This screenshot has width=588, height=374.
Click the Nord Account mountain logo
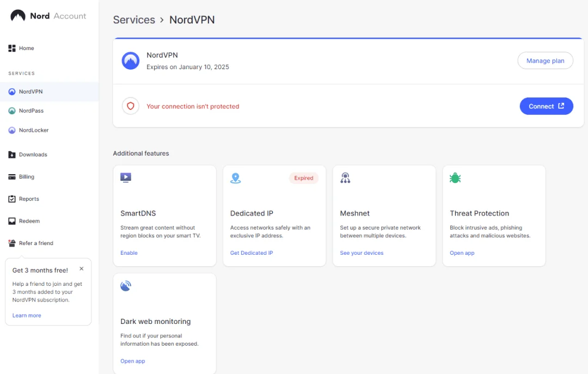coord(17,16)
